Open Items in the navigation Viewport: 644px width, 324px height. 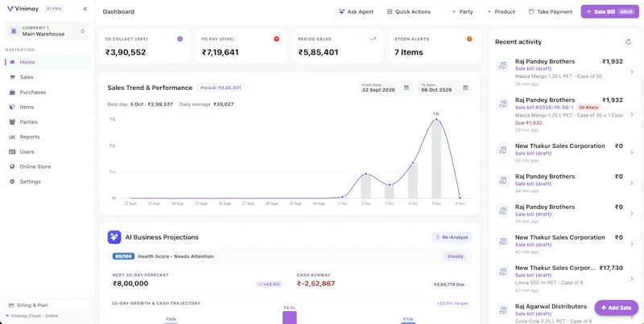47,107
